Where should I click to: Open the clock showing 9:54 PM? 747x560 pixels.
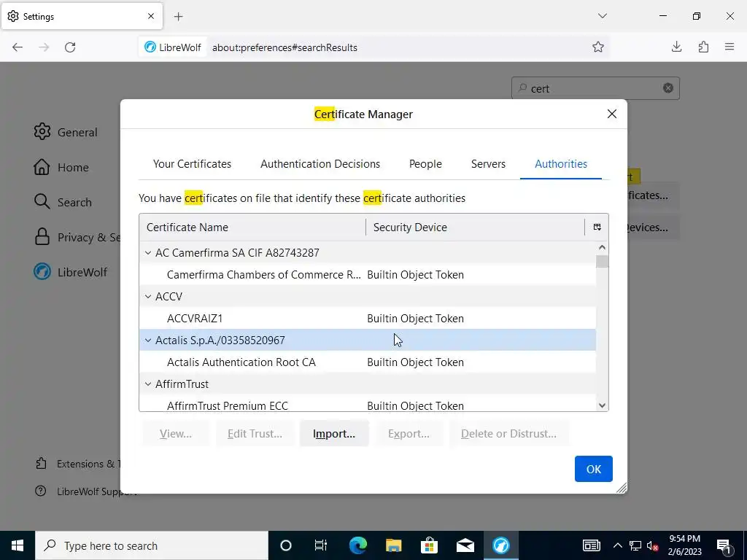pos(684,545)
